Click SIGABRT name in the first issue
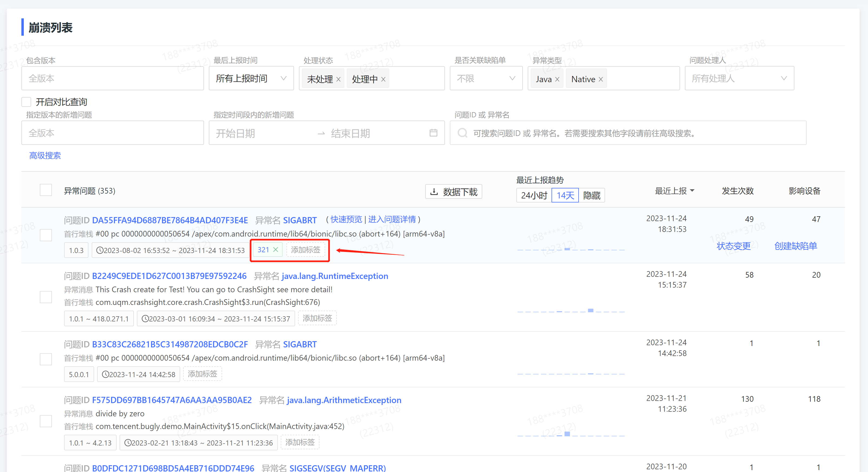The image size is (868, 472). 300,220
